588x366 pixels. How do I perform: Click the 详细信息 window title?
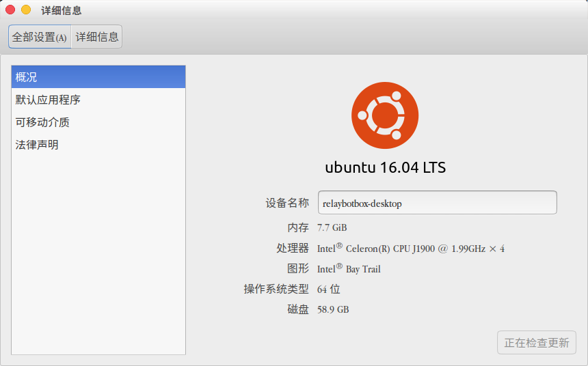tap(61, 10)
